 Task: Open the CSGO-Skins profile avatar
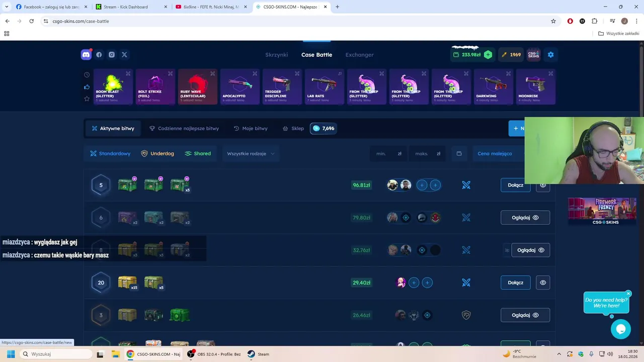(533, 55)
